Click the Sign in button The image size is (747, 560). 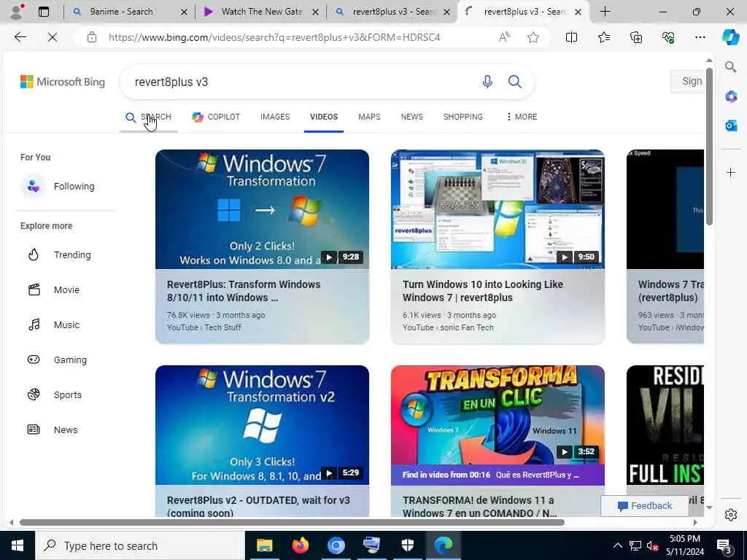(x=687, y=82)
